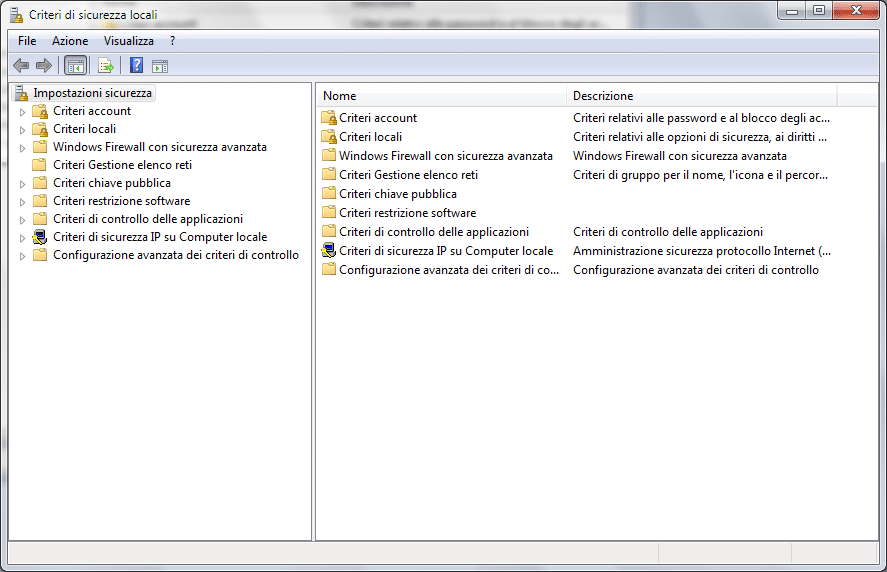Click the Criteri Gestione elenco reti tree icon

tap(40, 165)
